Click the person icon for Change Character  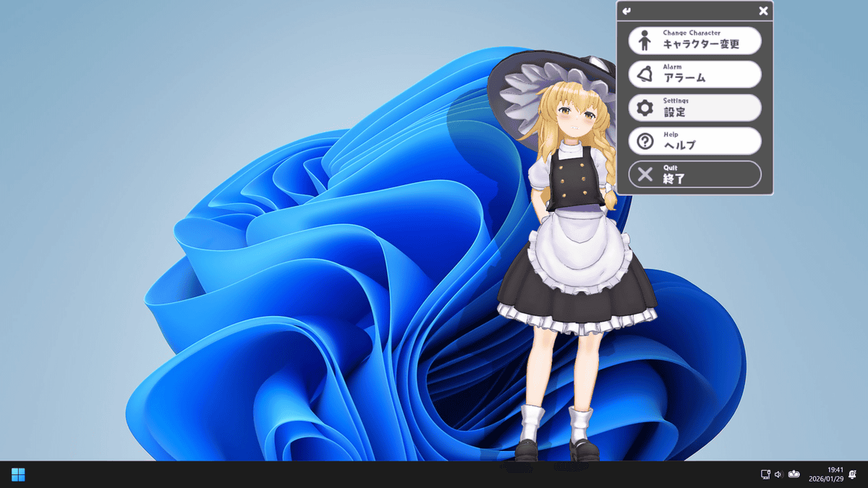644,40
